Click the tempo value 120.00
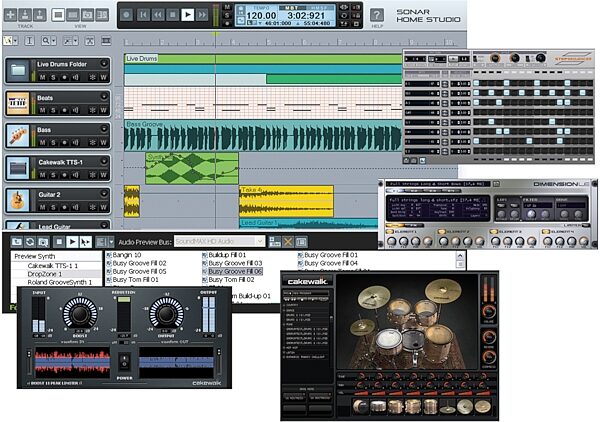This screenshot has width=600, height=422. [x=261, y=16]
